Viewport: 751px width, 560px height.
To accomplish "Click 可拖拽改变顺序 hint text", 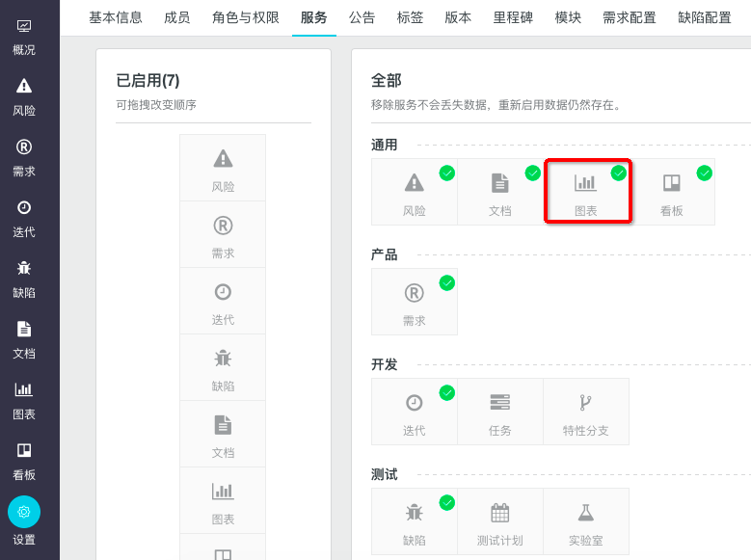I will (x=156, y=105).
